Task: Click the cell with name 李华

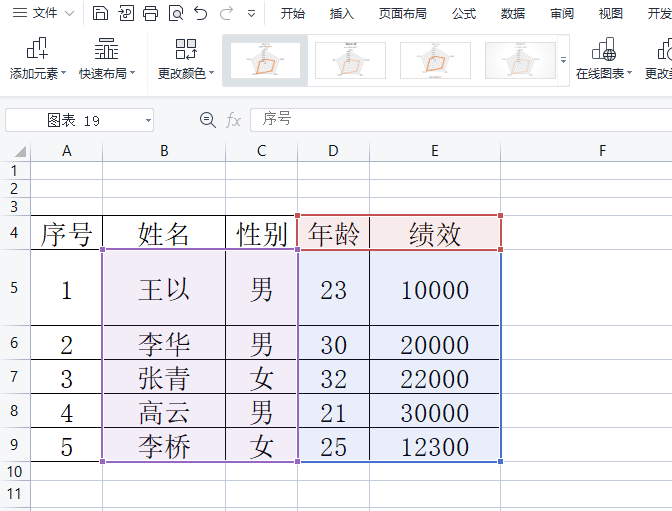Action: coord(164,343)
